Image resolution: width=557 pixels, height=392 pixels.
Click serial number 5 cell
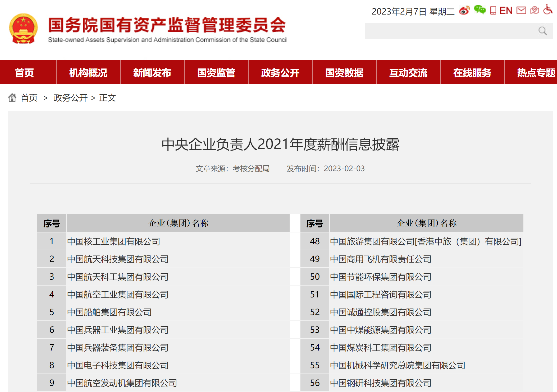point(52,312)
